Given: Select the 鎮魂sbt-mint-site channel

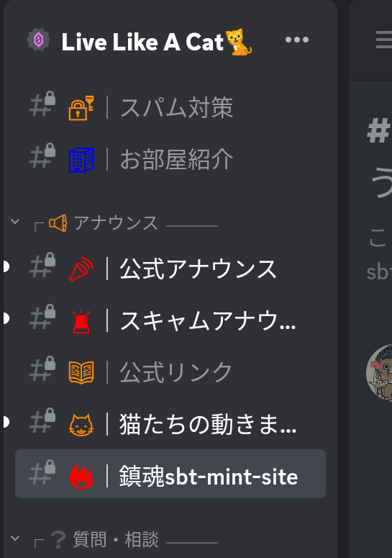Looking at the screenshot, I should point(170,474).
